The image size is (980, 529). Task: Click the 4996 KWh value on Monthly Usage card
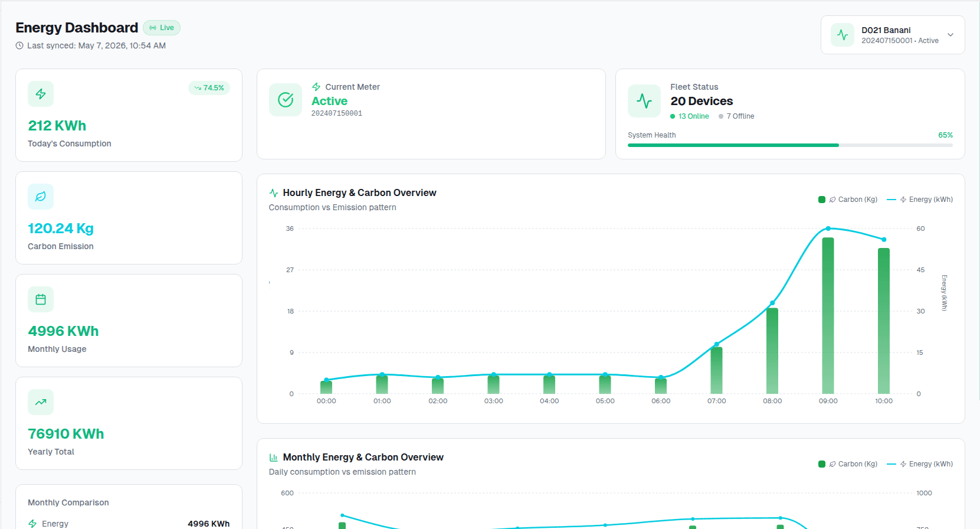pos(63,331)
